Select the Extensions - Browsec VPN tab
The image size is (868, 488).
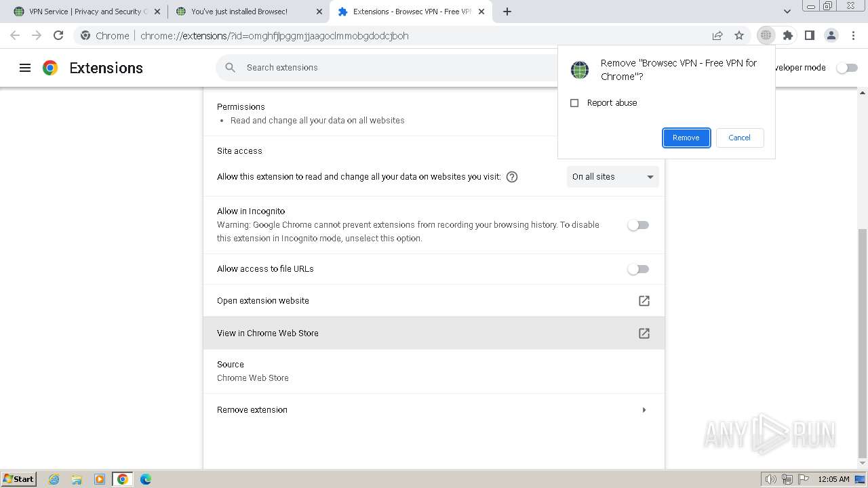point(412,12)
